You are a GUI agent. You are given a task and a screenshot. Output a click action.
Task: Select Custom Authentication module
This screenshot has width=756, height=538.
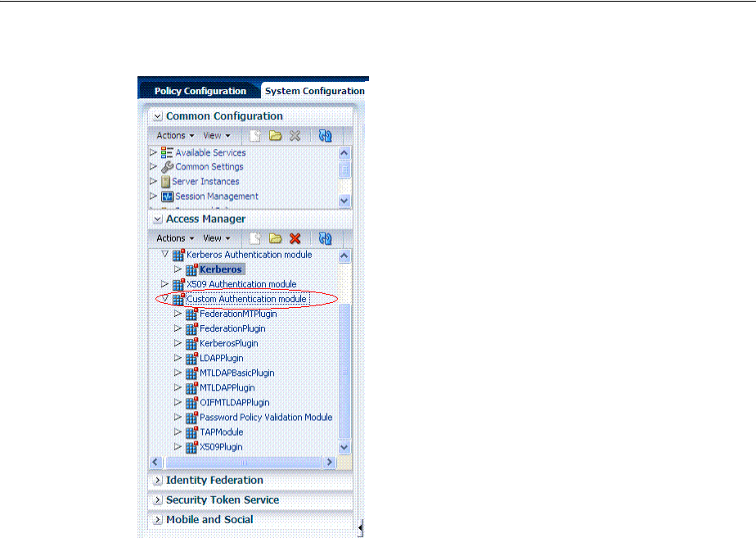point(246,299)
